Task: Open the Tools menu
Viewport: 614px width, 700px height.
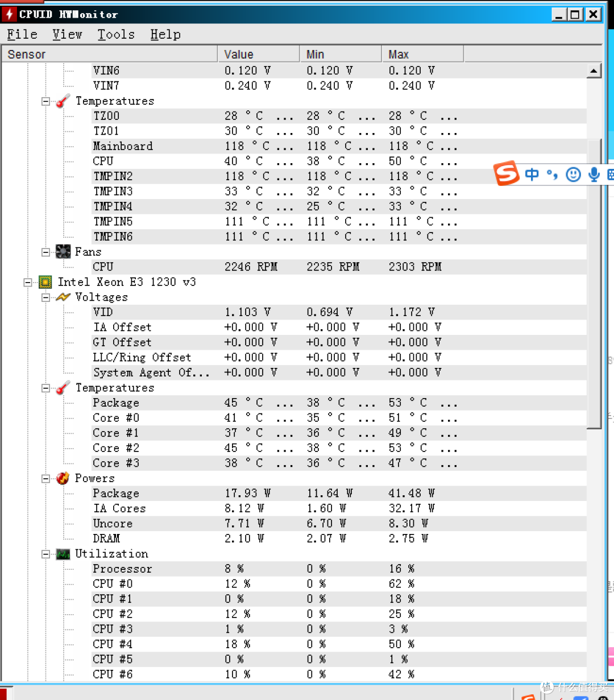Action: coord(116,34)
